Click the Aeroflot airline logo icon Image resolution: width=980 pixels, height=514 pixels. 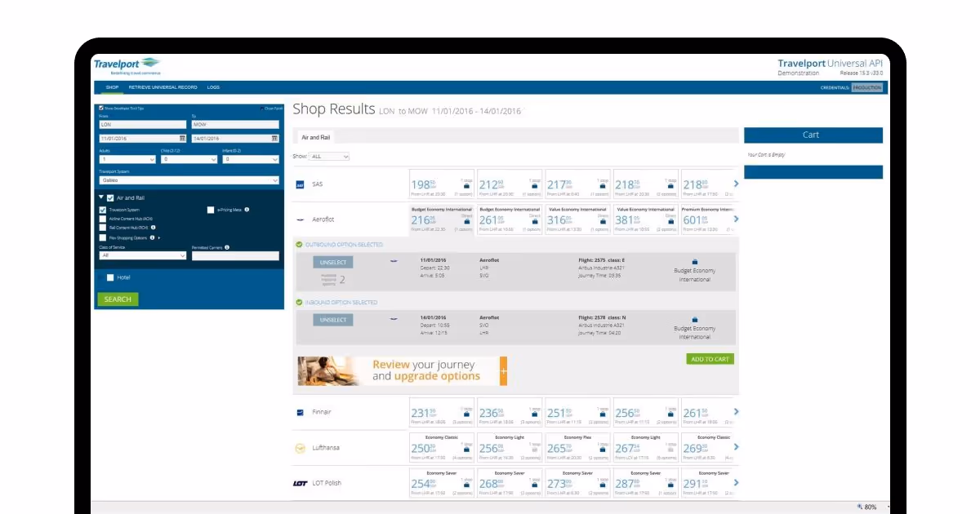tap(300, 219)
